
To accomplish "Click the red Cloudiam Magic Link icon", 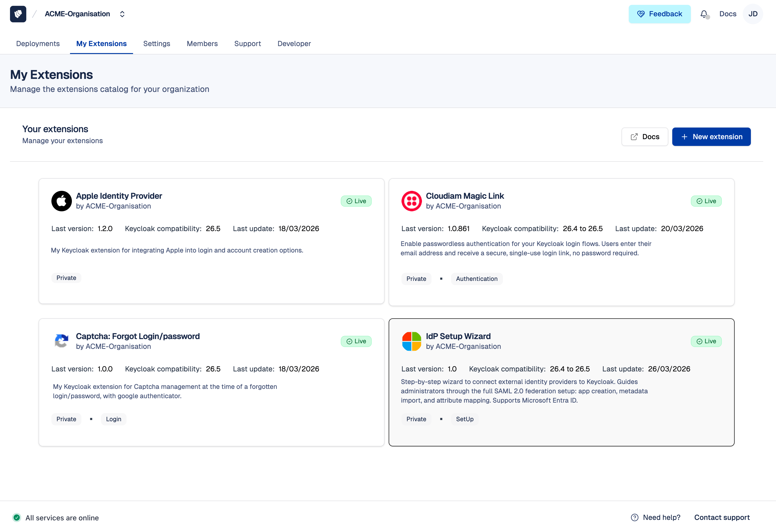I will point(411,201).
